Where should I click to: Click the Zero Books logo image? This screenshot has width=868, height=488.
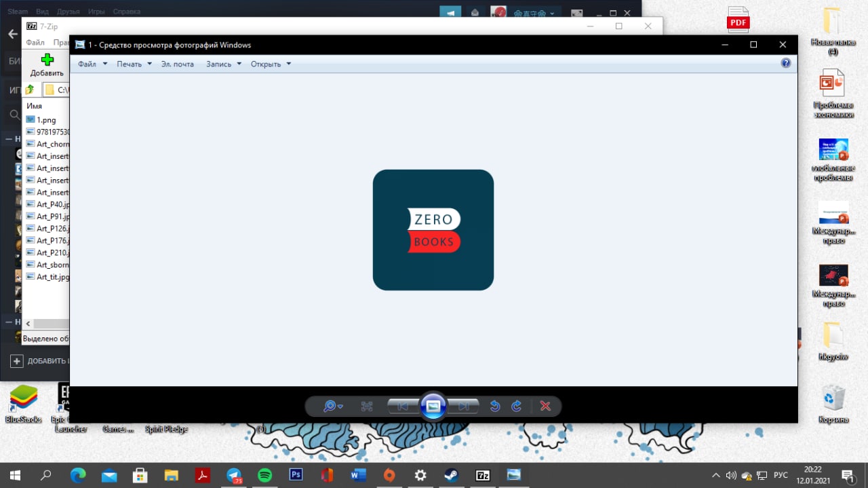point(433,230)
